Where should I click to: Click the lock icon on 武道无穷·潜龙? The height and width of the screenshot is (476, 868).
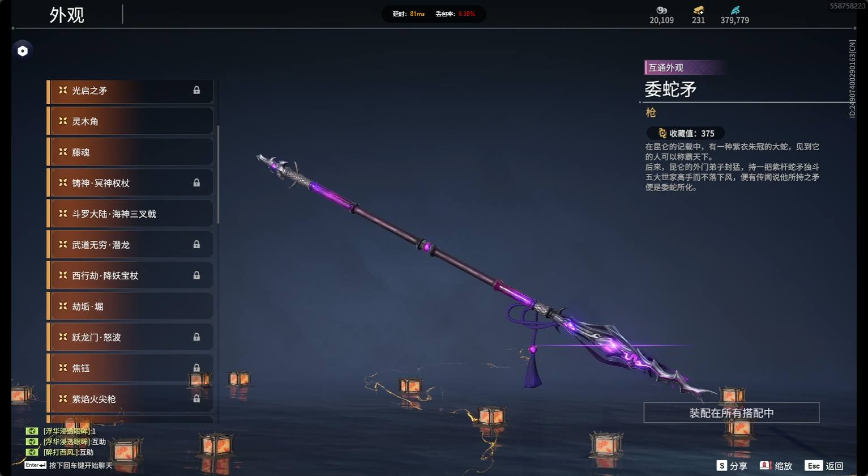[x=196, y=244]
